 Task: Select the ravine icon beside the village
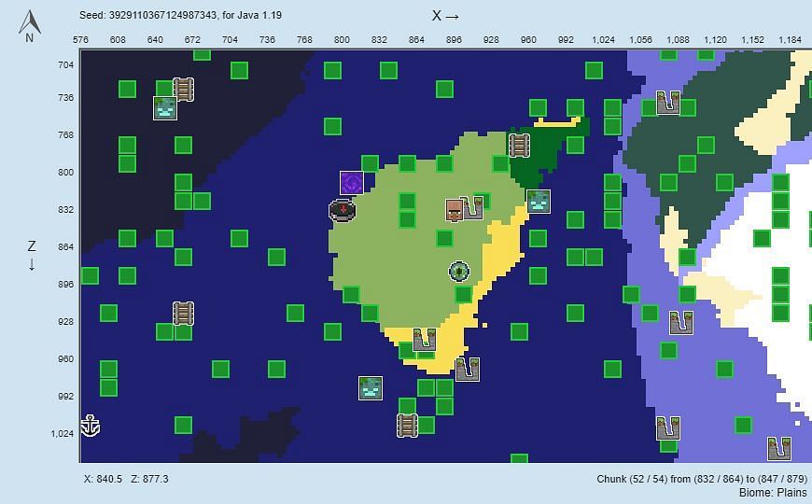click(471, 208)
